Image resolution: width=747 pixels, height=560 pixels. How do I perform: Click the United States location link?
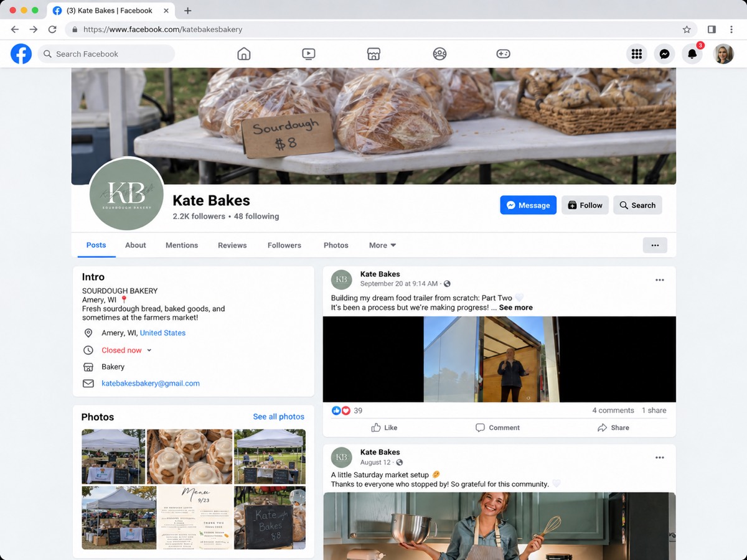162,334
